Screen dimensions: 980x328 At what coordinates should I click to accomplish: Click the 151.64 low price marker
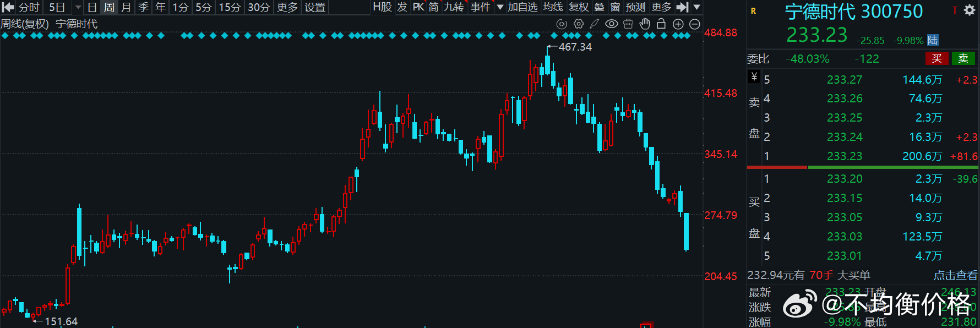pyautogui.click(x=61, y=321)
